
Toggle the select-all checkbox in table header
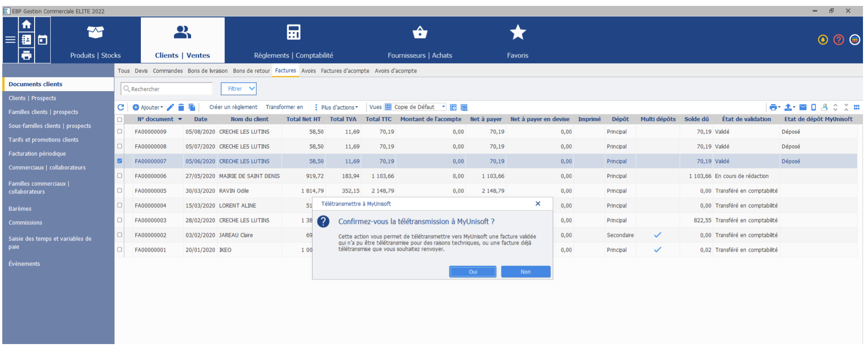[x=120, y=120]
